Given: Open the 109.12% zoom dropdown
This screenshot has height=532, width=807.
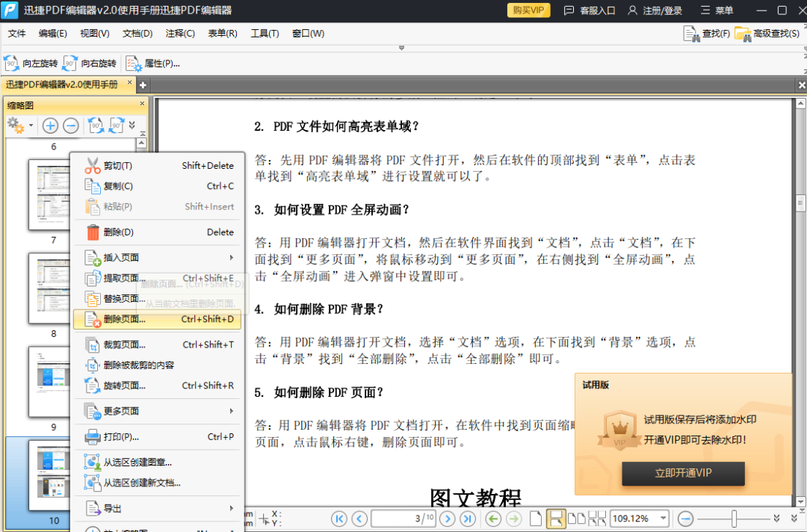Looking at the screenshot, I should click(664, 519).
